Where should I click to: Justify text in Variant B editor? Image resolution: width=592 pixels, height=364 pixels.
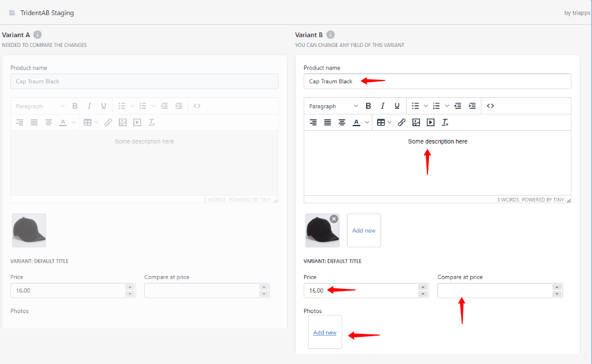tap(327, 123)
